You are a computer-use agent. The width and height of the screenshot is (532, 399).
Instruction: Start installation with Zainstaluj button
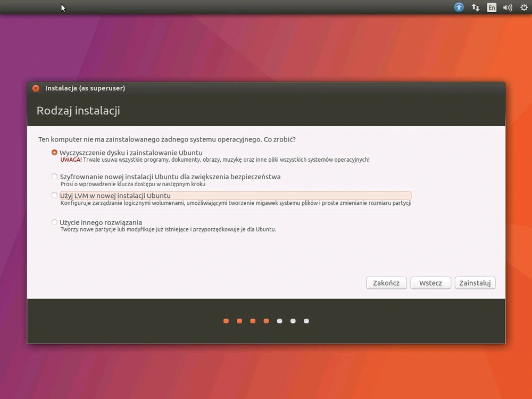pos(475,283)
